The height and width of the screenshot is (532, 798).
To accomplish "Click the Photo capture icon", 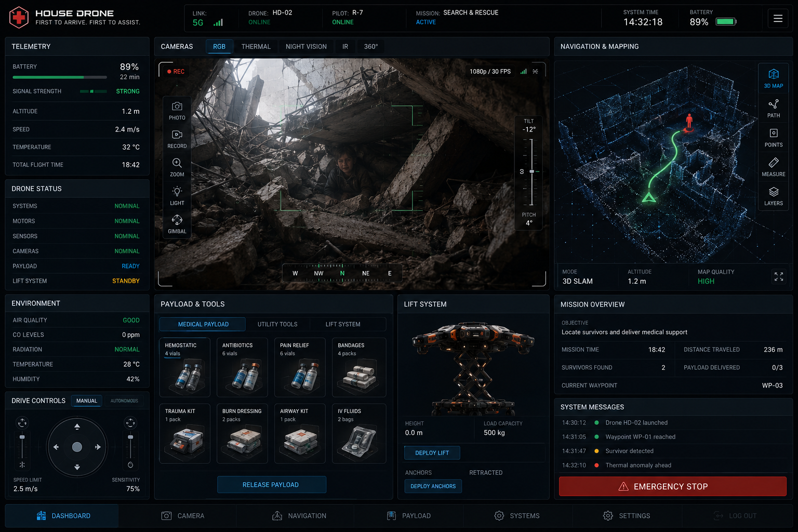I will 177,107.
